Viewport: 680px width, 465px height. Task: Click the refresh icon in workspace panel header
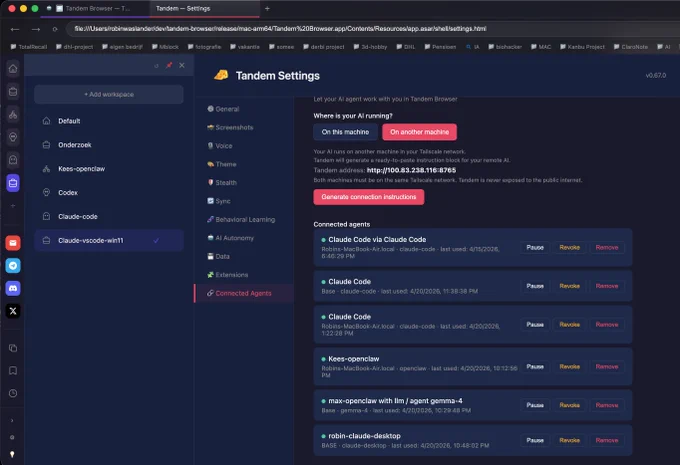(156, 65)
